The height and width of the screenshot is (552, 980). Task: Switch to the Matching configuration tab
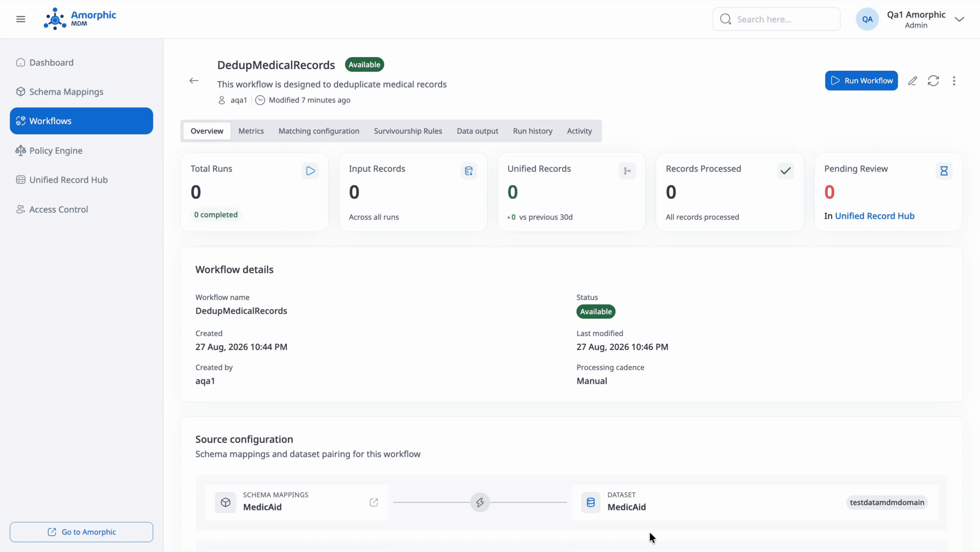click(x=319, y=131)
